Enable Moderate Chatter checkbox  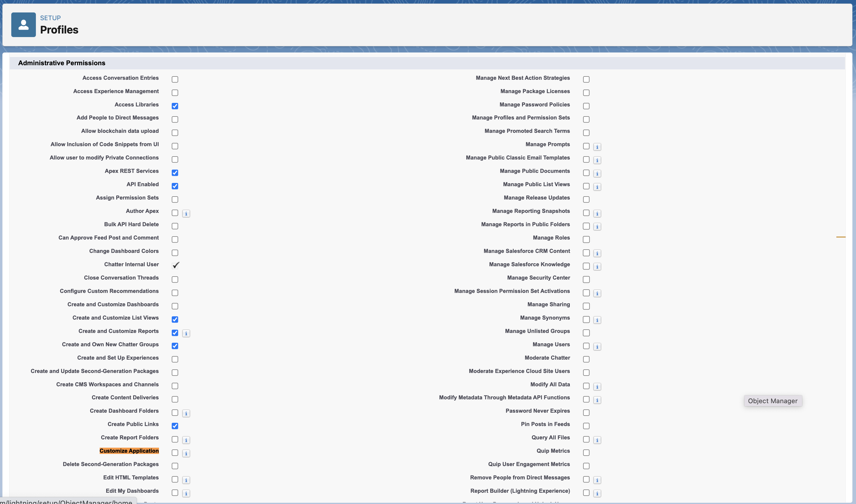point(586,359)
